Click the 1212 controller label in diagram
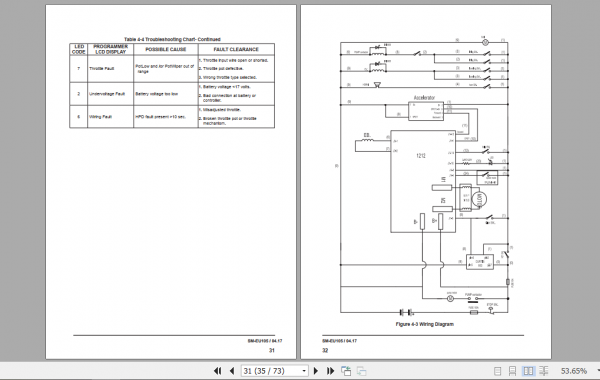 421,156
